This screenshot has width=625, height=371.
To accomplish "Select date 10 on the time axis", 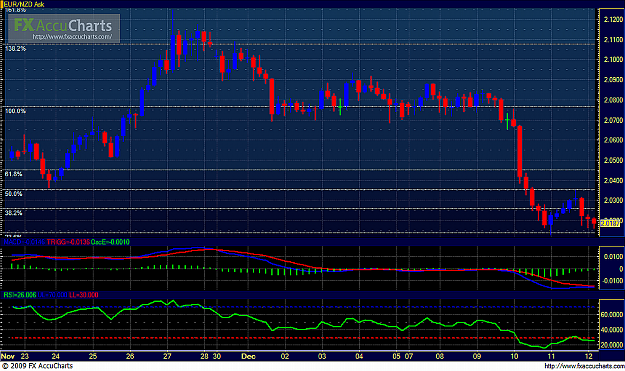I will coord(514,356).
